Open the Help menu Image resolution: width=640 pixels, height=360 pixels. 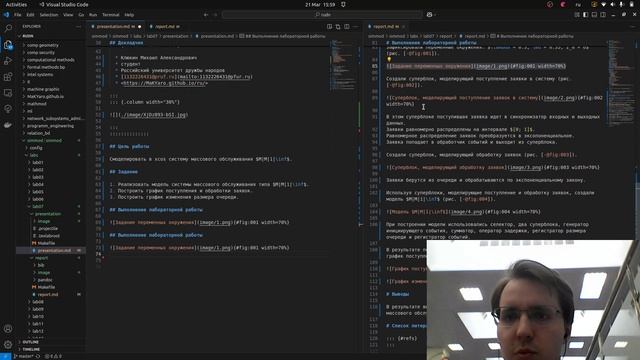(x=129, y=15)
